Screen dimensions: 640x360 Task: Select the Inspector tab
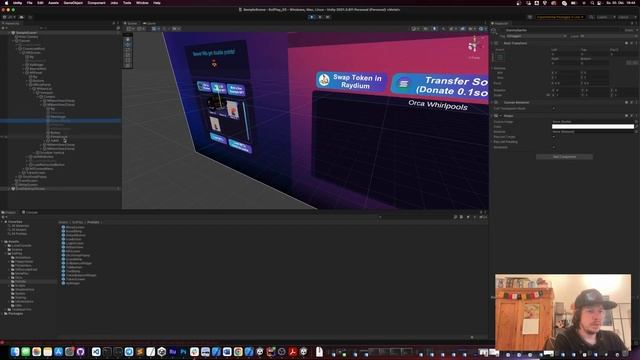(x=500, y=24)
